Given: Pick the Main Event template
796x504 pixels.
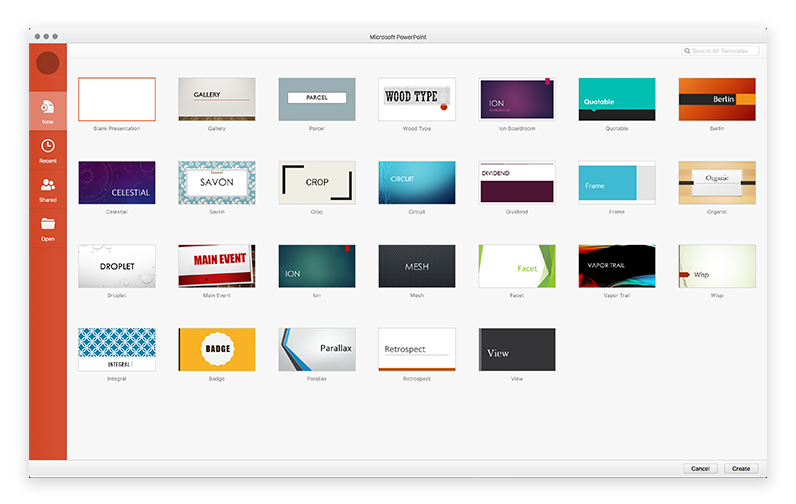Looking at the screenshot, I should [216, 266].
